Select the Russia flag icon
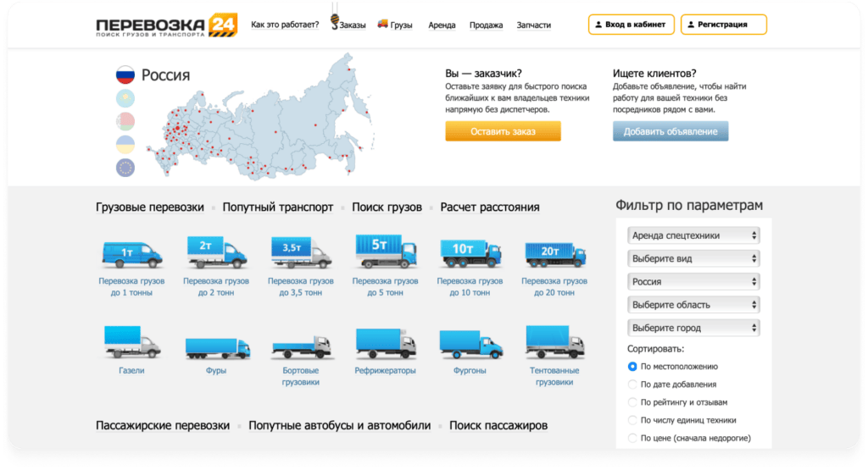The height and width of the screenshot is (470, 868). [125, 75]
